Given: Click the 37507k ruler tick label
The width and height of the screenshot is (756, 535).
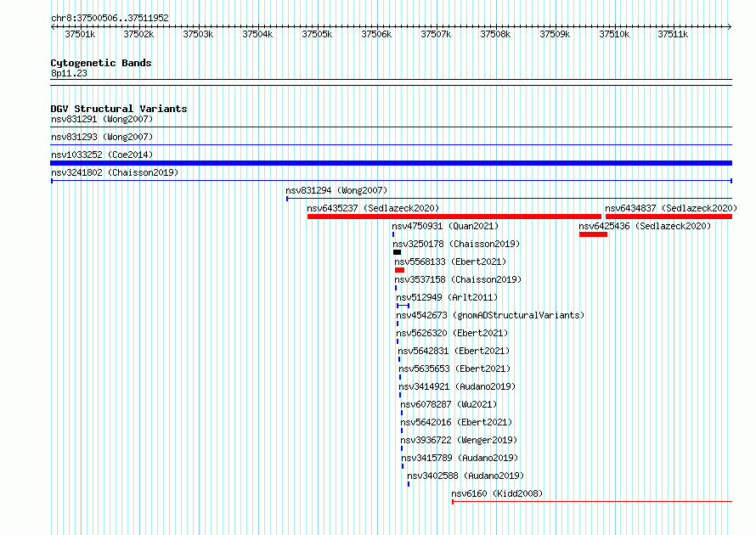Looking at the screenshot, I should 436,34.
